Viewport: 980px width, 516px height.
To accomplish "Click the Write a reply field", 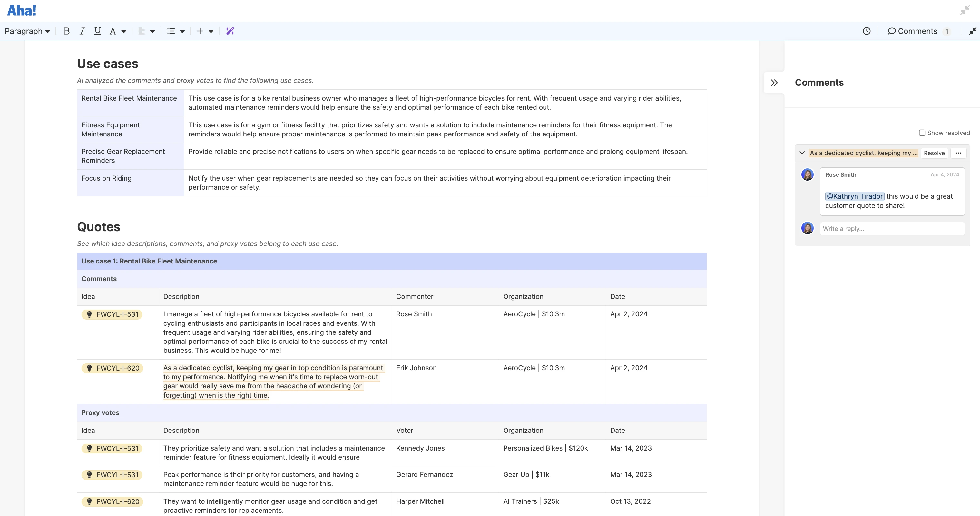I will coord(892,229).
